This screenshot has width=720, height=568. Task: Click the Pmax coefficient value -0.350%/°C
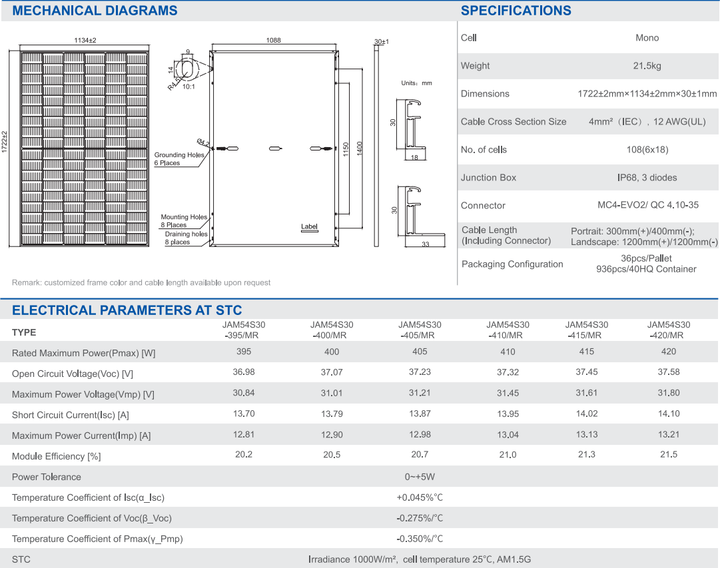[420, 539]
